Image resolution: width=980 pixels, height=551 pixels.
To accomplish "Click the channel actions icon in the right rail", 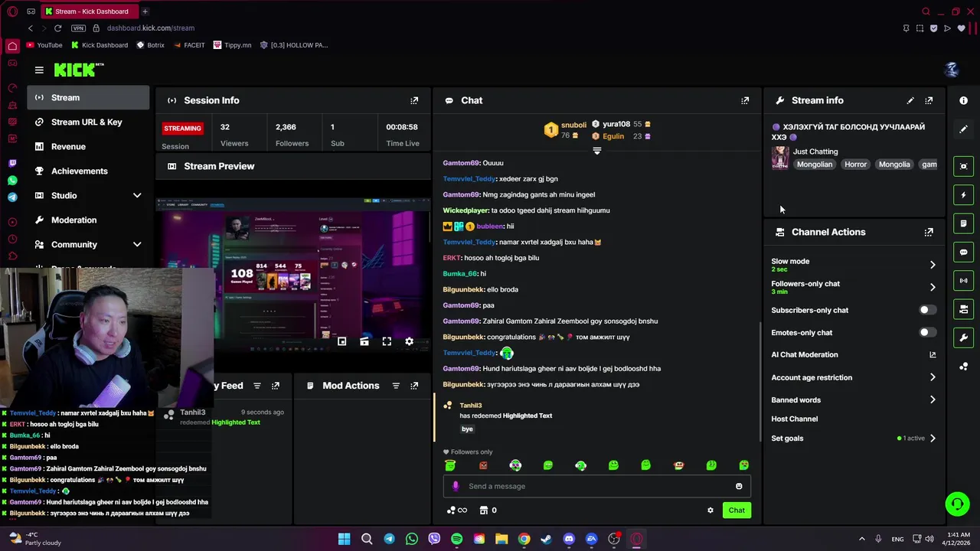I will pyautogui.click(x=963, y=309).
